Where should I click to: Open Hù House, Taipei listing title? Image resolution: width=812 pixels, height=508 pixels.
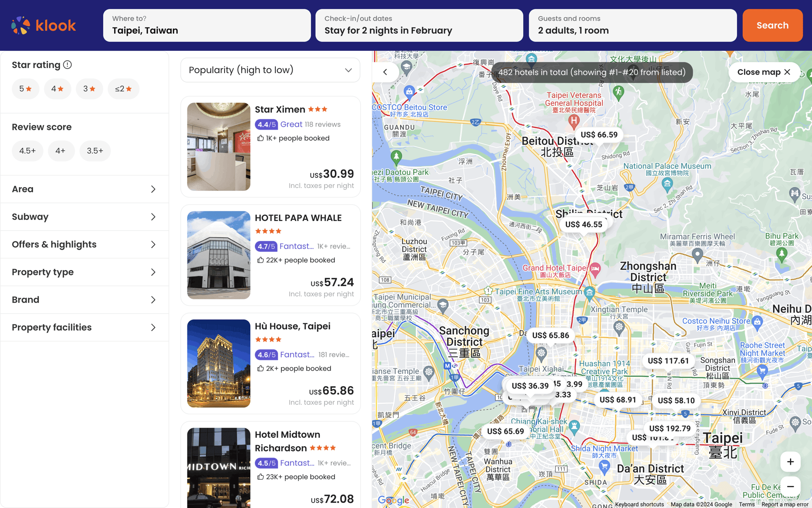(x=293, y=326)
